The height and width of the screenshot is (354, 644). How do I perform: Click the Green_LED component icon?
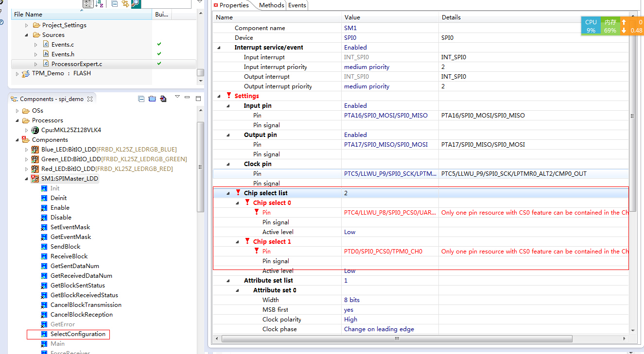pyautogui.click(x=35, y=159)
